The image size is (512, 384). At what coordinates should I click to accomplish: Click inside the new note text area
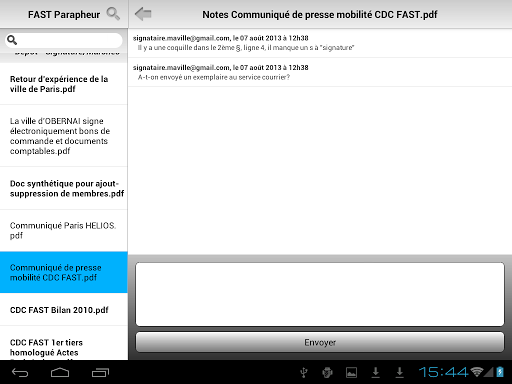320,294
